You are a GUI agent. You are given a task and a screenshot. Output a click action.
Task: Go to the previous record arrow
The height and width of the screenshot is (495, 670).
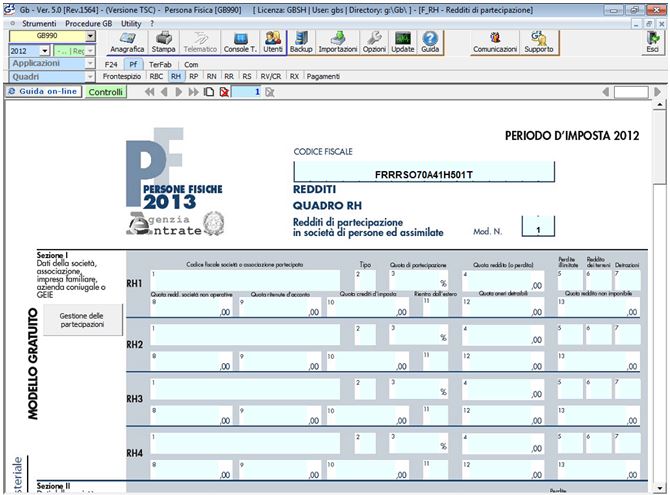pyautogui.click(x=164, y=92)
